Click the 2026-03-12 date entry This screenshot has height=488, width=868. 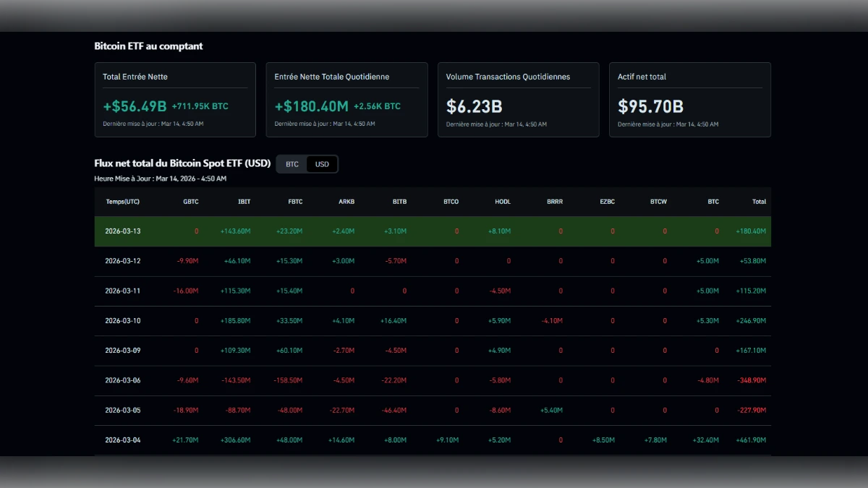click(122, 261)
